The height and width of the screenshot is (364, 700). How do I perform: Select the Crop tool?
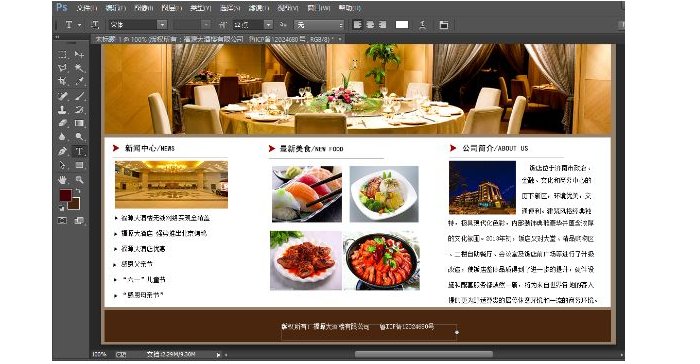pyautogui.click(x=62, y=81)
